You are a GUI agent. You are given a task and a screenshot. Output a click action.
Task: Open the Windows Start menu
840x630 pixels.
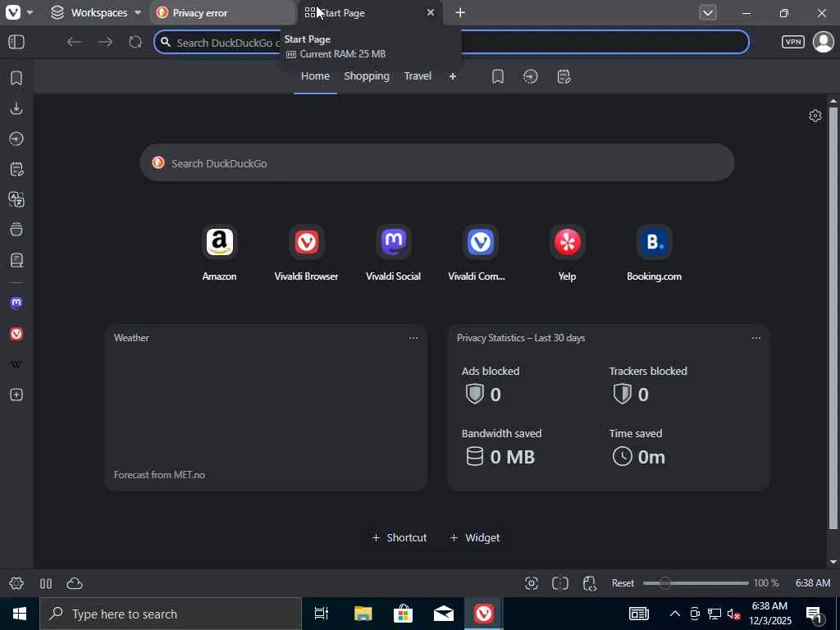tap(20, 614)
